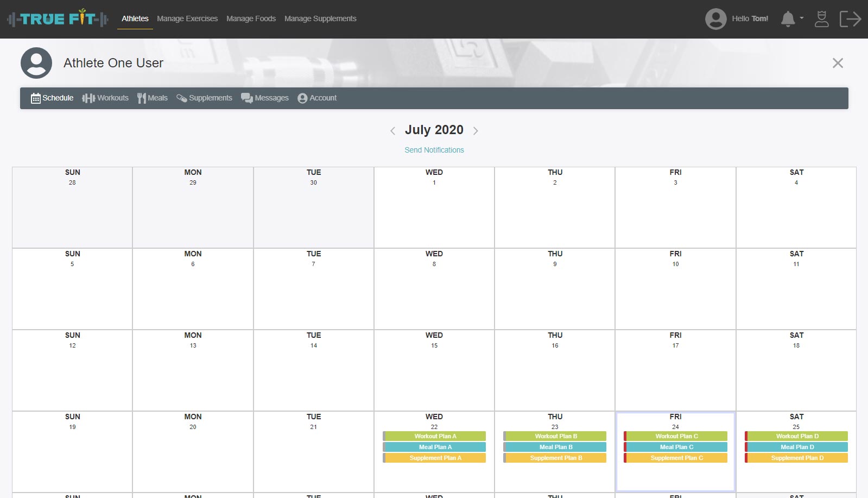Screen dimensions: 868x498
Task: Go to previous month using left chevron
Action: [392, 131]
